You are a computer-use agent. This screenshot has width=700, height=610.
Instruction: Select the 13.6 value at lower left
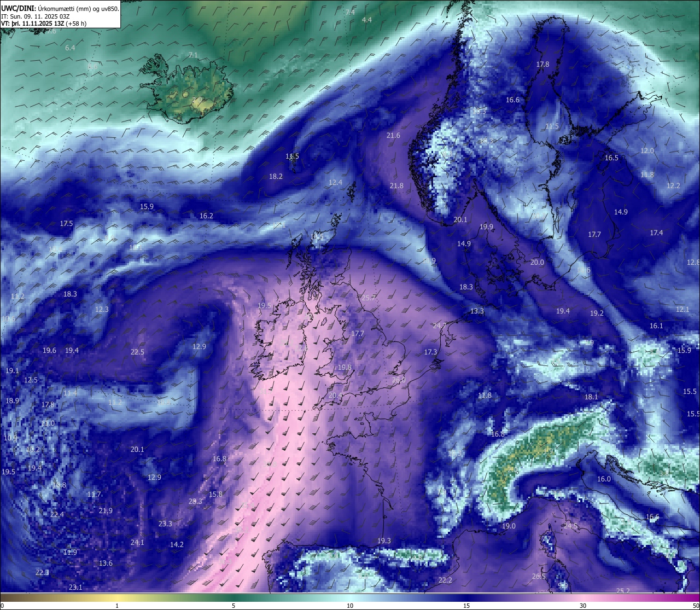coord(106,563)
